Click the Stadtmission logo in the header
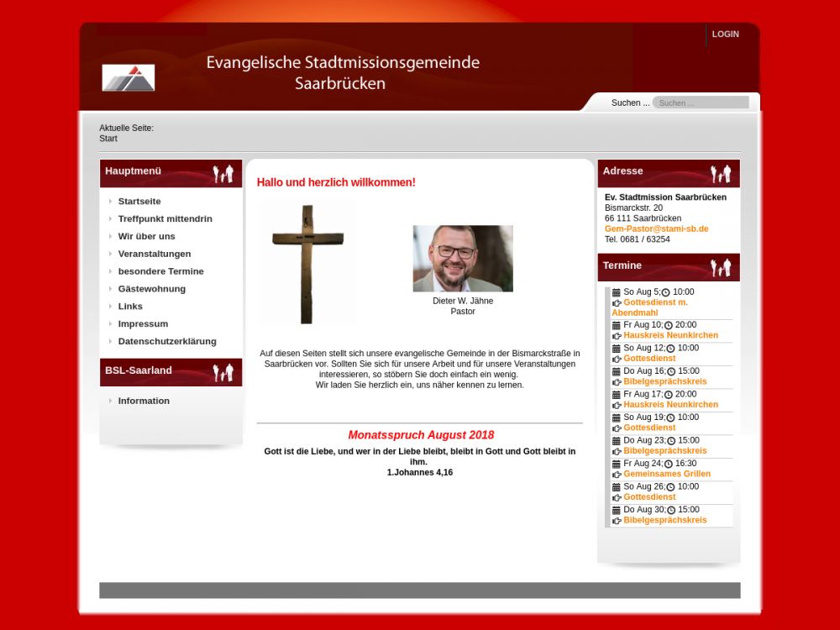Screen dimensions: 840x630 [x=129, y=77]
